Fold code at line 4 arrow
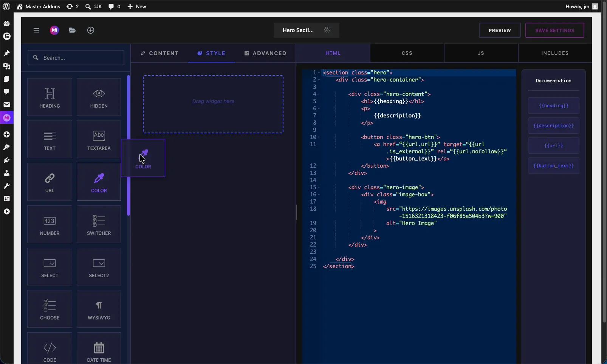Viewport: 607px width, 364px height. (x=319, y=94)
